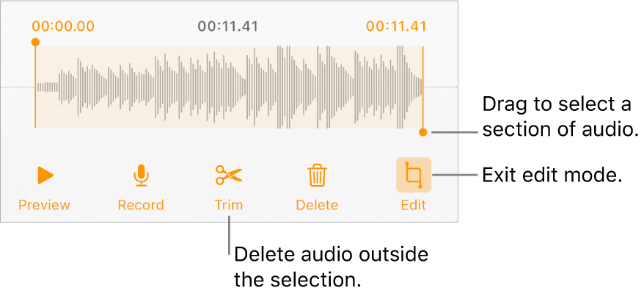
Task: Toggle the highlighted Edit crop icon
Action: tap(414, 175)
